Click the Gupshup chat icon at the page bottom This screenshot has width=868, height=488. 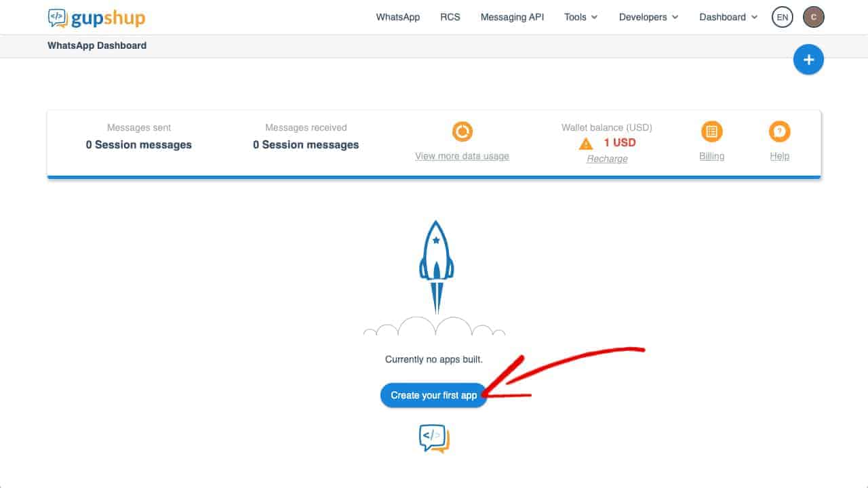point(434,439)
